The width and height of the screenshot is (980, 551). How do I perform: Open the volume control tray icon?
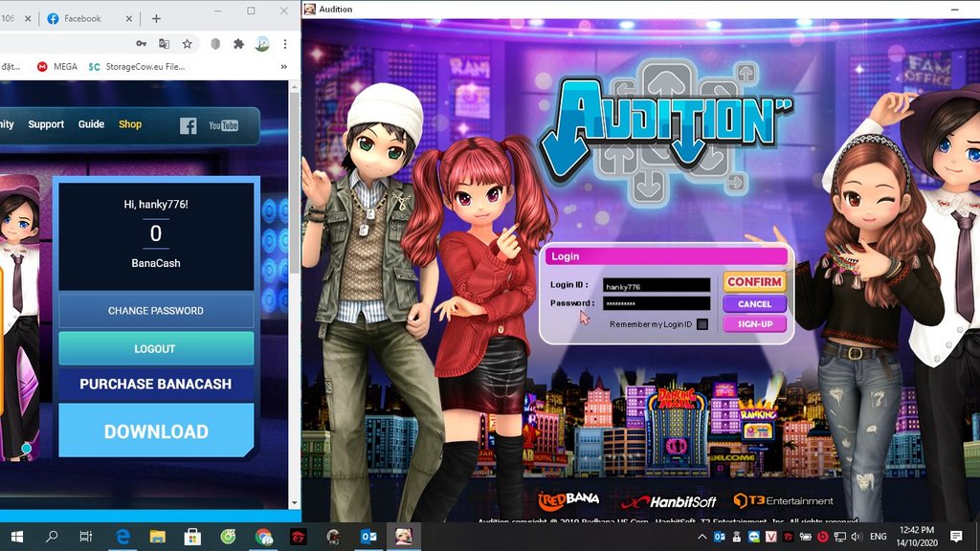click(857, 536)
